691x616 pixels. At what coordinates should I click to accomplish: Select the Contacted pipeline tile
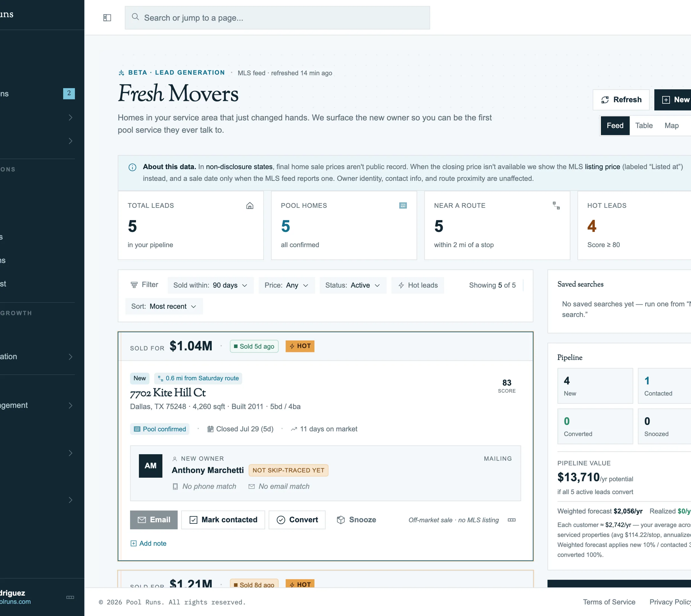pyautogui.click(x=664, y=386)
